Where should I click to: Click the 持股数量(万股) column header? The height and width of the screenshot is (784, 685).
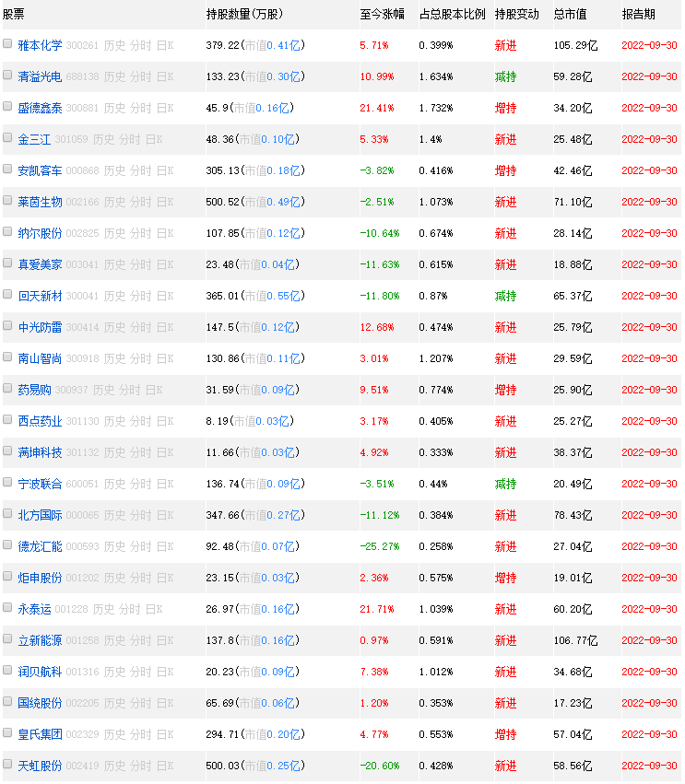tap(244, 14)
